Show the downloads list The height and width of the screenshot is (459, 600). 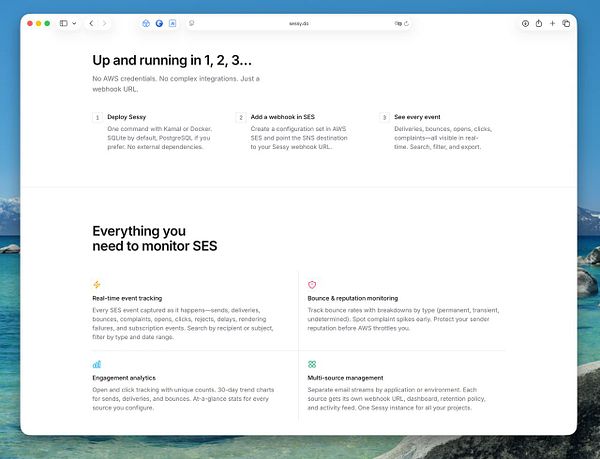pos(525,23)
